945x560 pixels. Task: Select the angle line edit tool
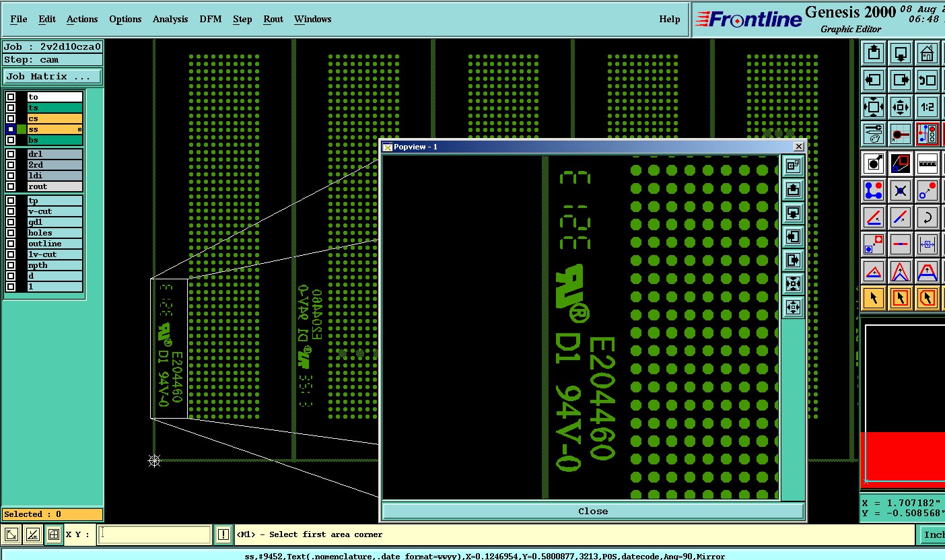click(874, 217)
